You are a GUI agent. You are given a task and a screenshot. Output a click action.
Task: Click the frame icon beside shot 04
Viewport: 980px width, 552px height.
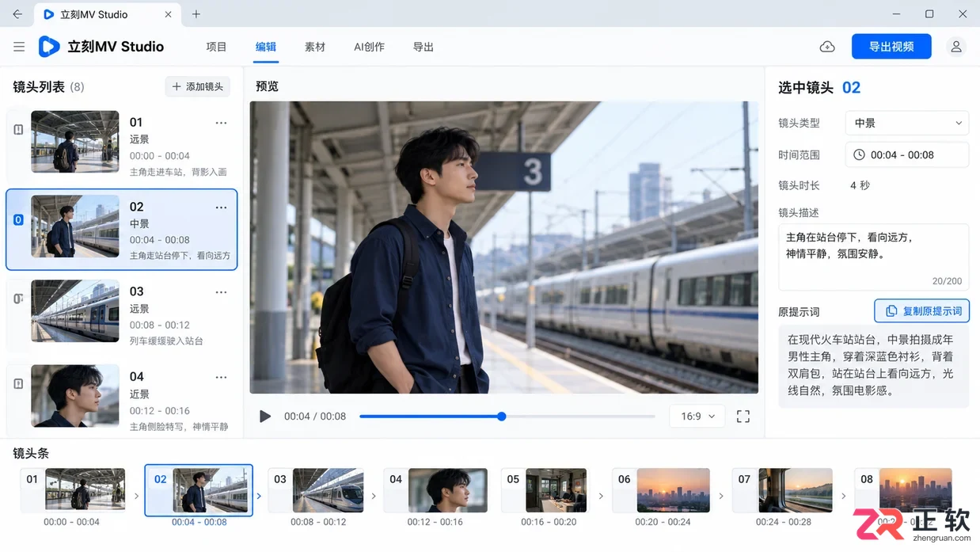coord(18,383)
